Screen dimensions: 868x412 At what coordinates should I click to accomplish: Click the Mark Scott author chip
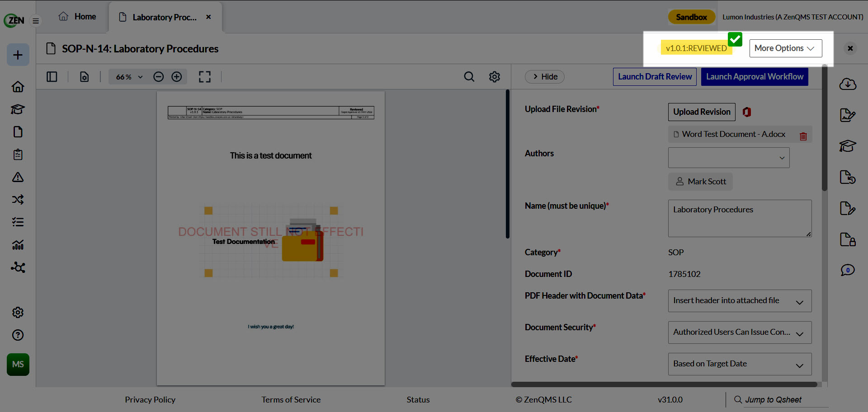click(x=701, y=182)
